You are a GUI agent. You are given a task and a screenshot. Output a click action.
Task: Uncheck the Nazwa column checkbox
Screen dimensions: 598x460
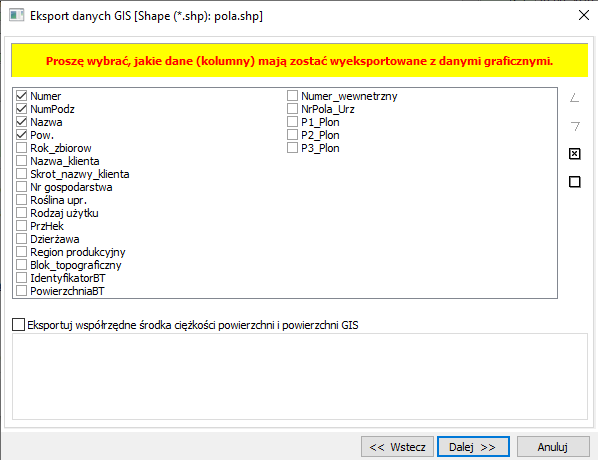point(22,122)
